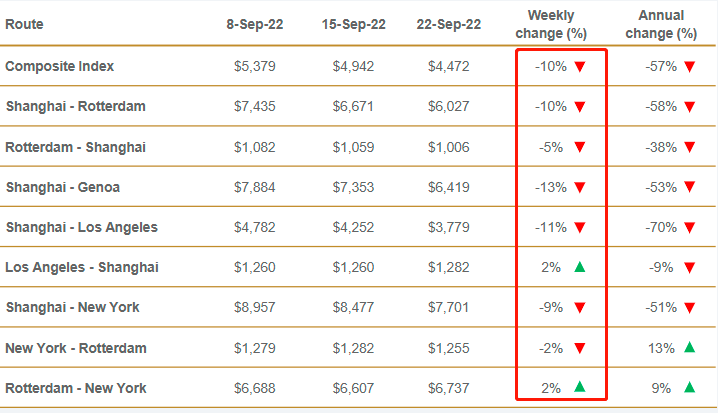
Task: Click green up arrow for Los Angeles - Shanghai weekly change
Action: (x=579, y=267)
